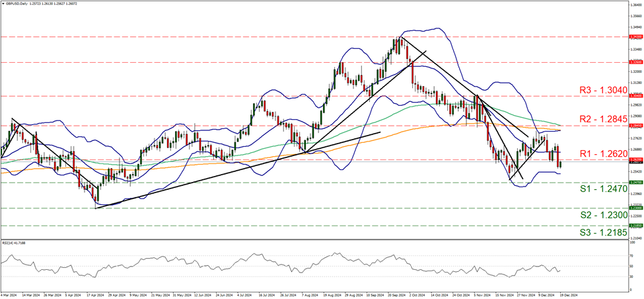Click the 7 Aug 2024 date label
This screenshot has width=644, height=299.
click(310, 295)
